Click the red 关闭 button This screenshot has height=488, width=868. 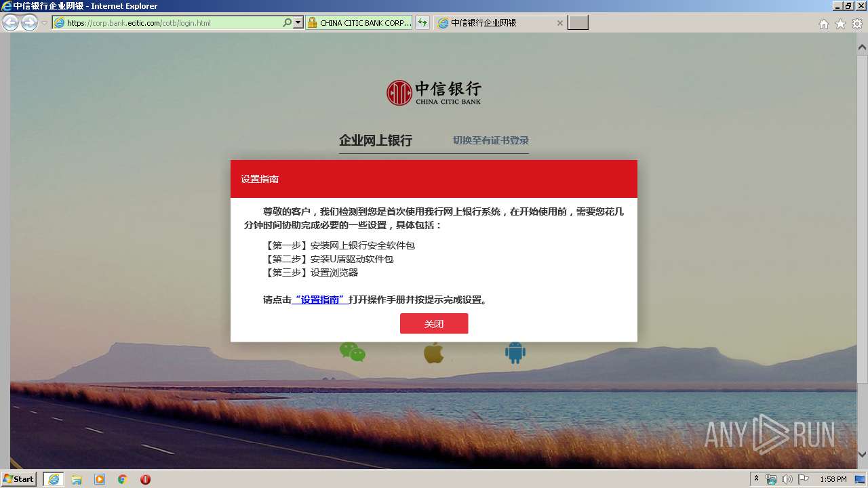click(x=434, y=324)
